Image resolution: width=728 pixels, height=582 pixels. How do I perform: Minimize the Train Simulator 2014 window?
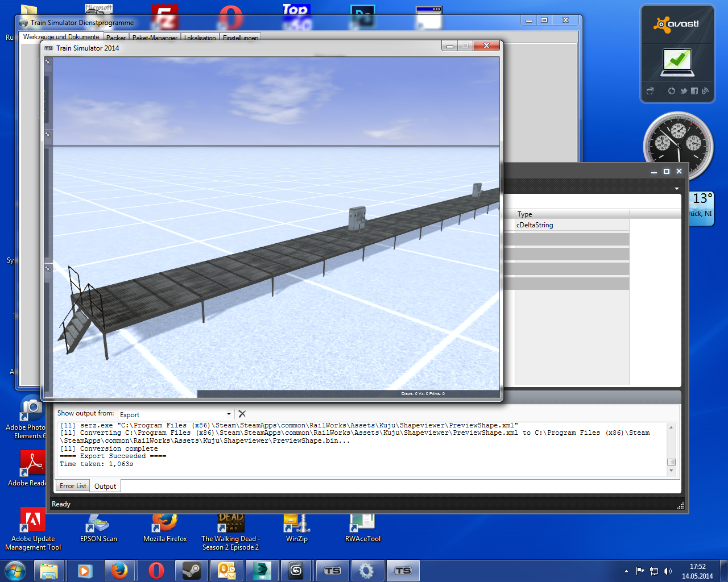(x=450, y=46)
